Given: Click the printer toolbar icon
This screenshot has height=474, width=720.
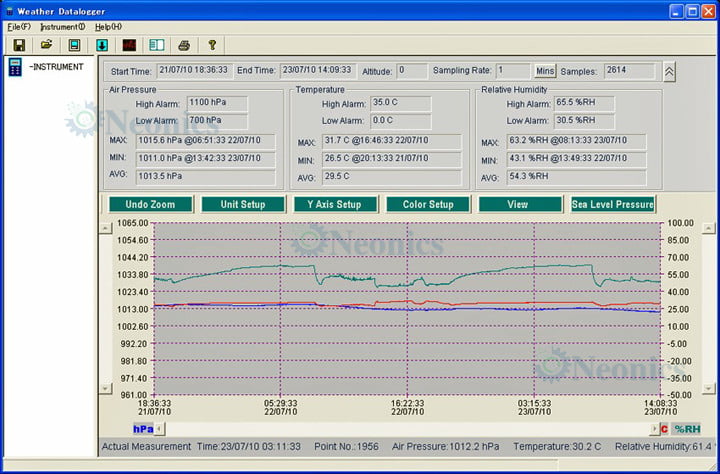Looking at the screenshot, I should click(x=184, y=45).
